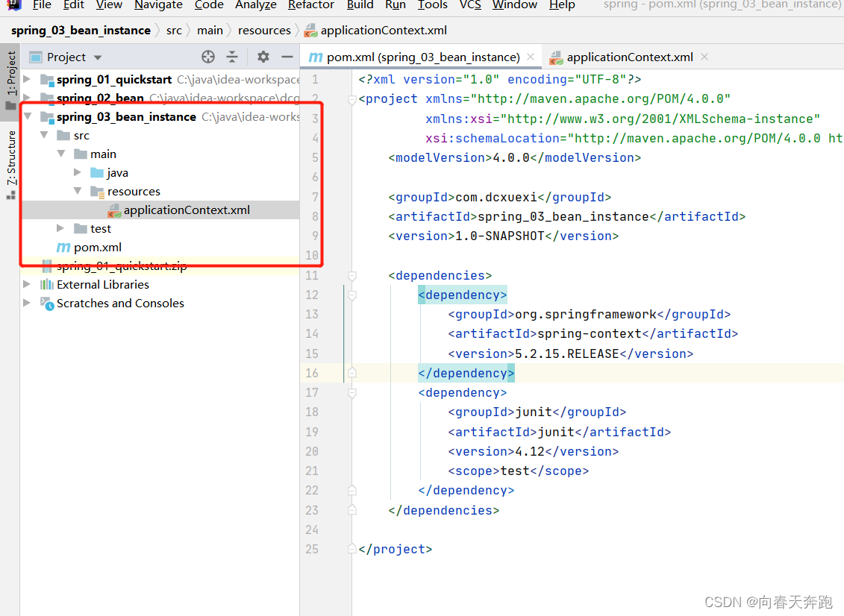The width and height of the screenshot is (844, 616).
Task: Expand Scratches and Consoles node
Action: (x=27, y=303)
